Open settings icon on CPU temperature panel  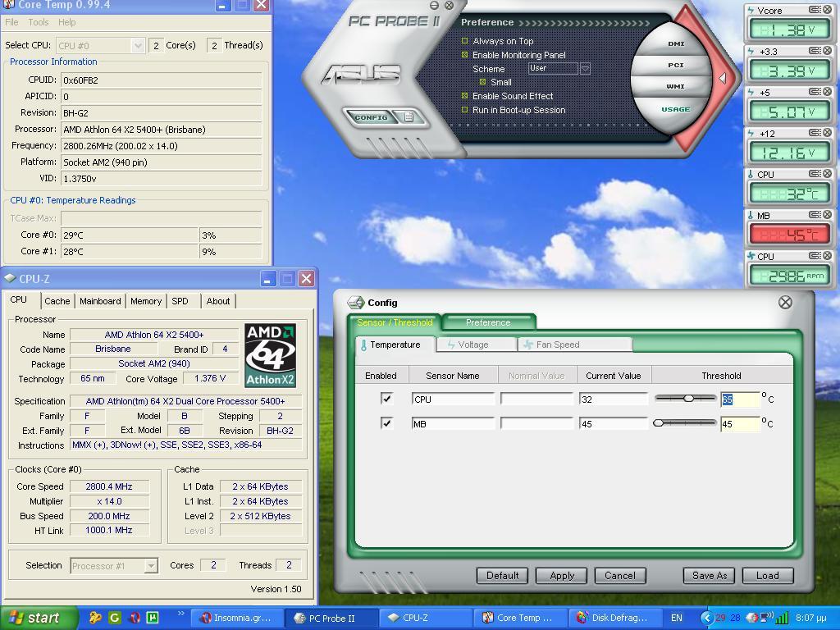[x=815, y=174]
